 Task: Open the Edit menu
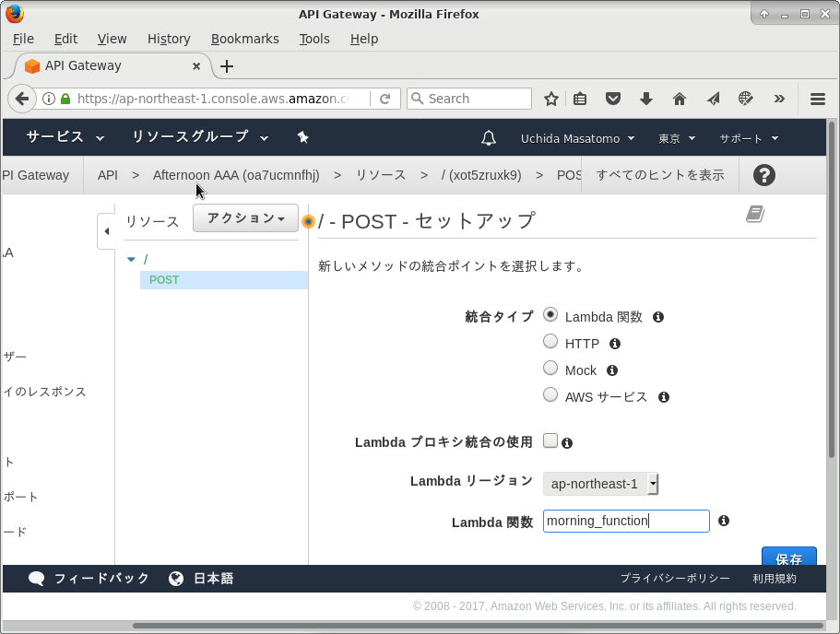click(65, 39)
